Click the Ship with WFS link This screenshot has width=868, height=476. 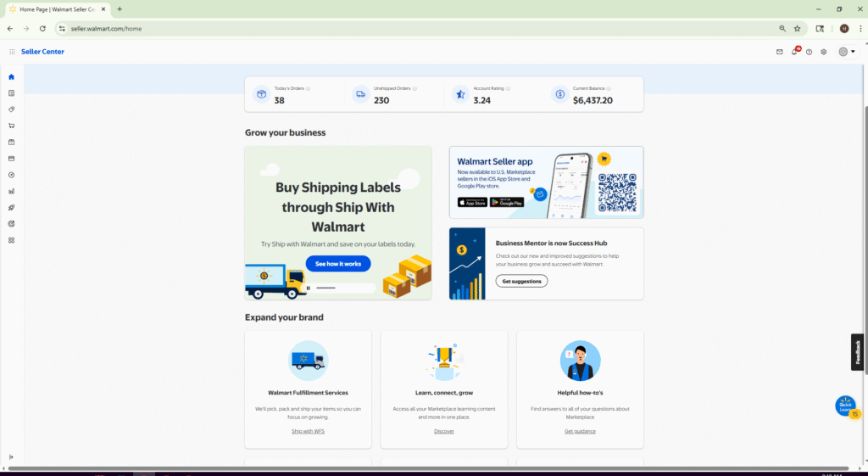[x=308, y=431]
